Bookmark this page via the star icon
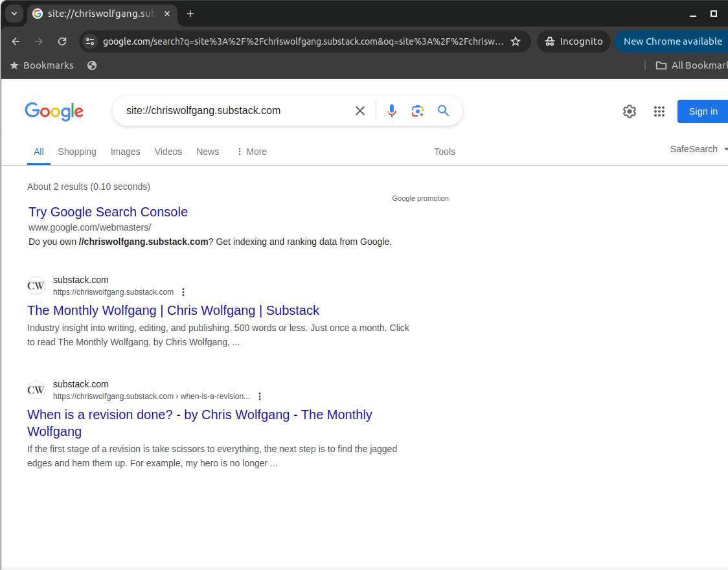Viewport: 728px width, 570px height. [x=516, y=41]
